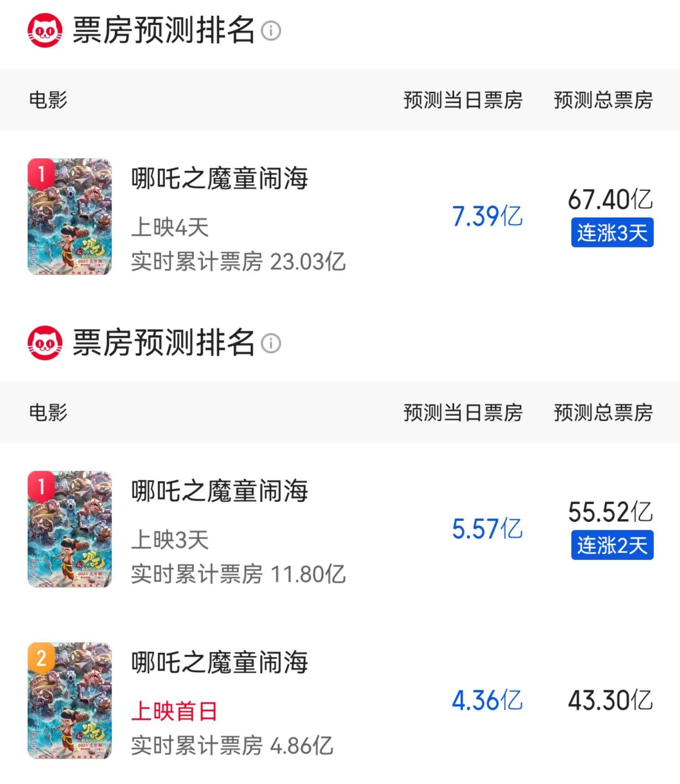Image resolution: width=680 pixels, height=784 pixels.
Task: Open movie title above 上映首日
Action: [x=220, y=663]
